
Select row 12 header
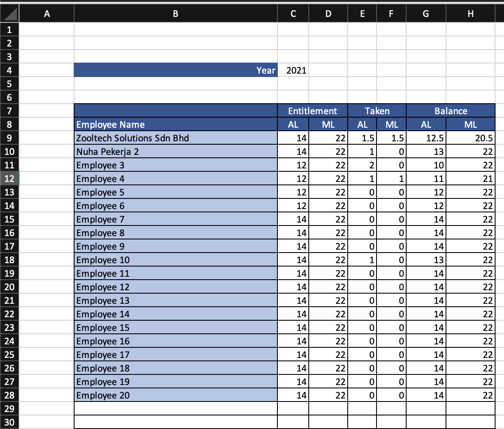(x=9, y=179)
